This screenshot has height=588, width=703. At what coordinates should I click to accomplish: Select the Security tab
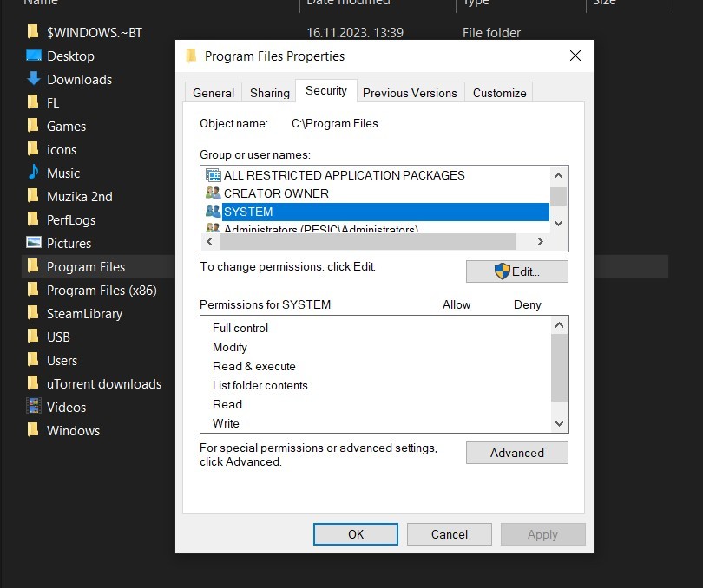326,91
